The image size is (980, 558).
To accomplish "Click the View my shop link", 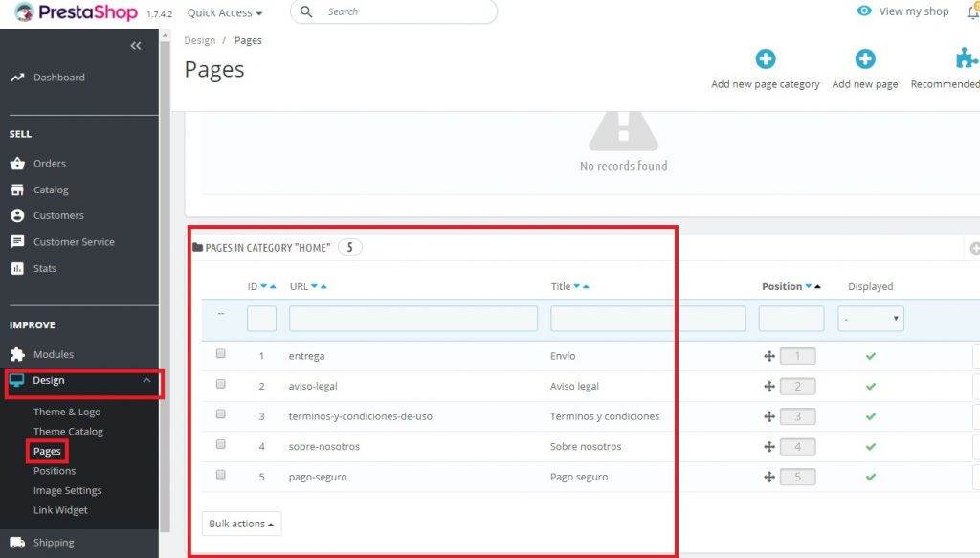I will (x=903, y=11).
